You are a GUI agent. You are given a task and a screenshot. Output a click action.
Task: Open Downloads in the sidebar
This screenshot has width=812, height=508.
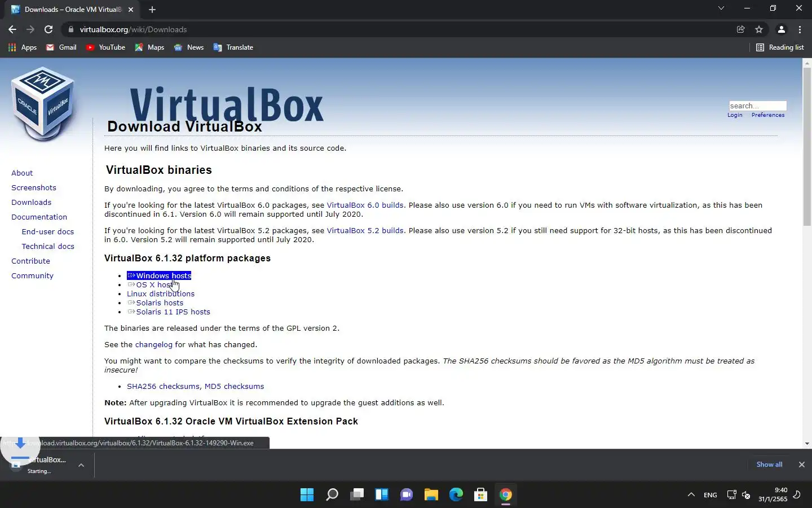31,202
